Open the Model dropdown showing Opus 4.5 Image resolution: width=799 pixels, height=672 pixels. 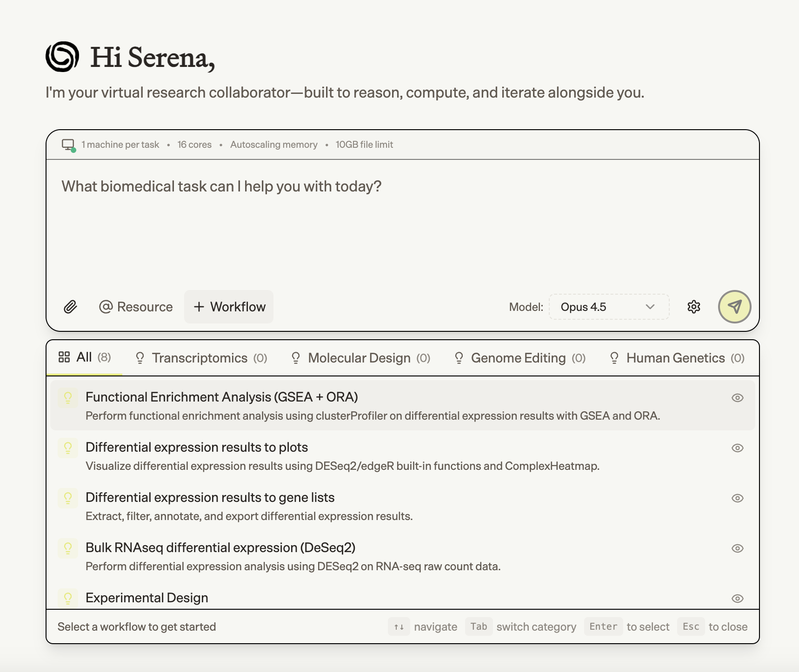[609, 307]
